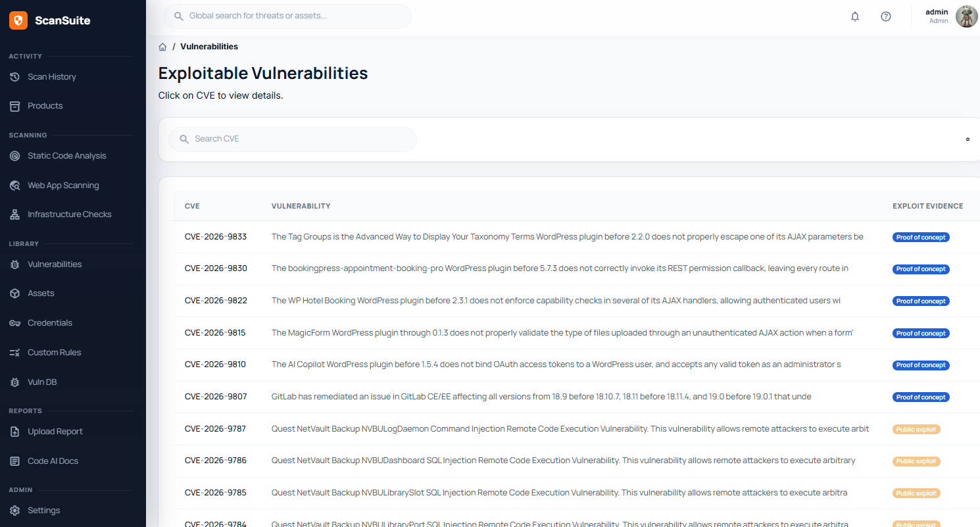The height and width of the screenshot is (527, 980).
Task: Click the Assets cube icon
Action: (x=15, y=293)
